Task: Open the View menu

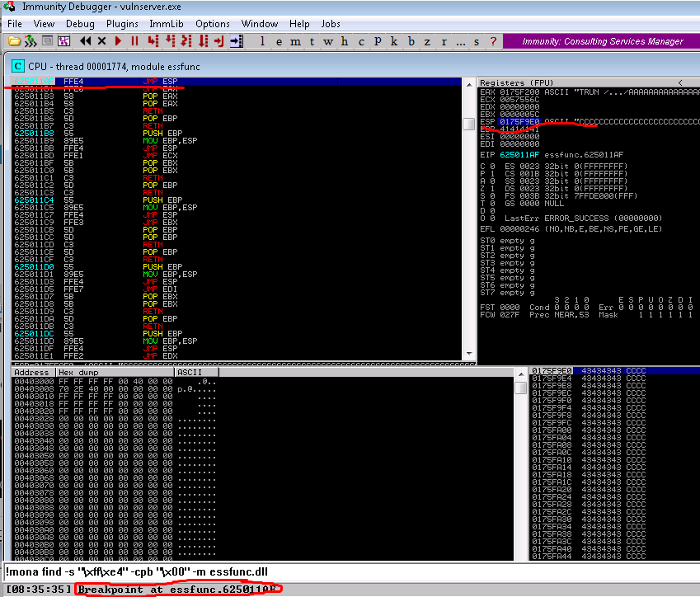Action: click(44, 24)
